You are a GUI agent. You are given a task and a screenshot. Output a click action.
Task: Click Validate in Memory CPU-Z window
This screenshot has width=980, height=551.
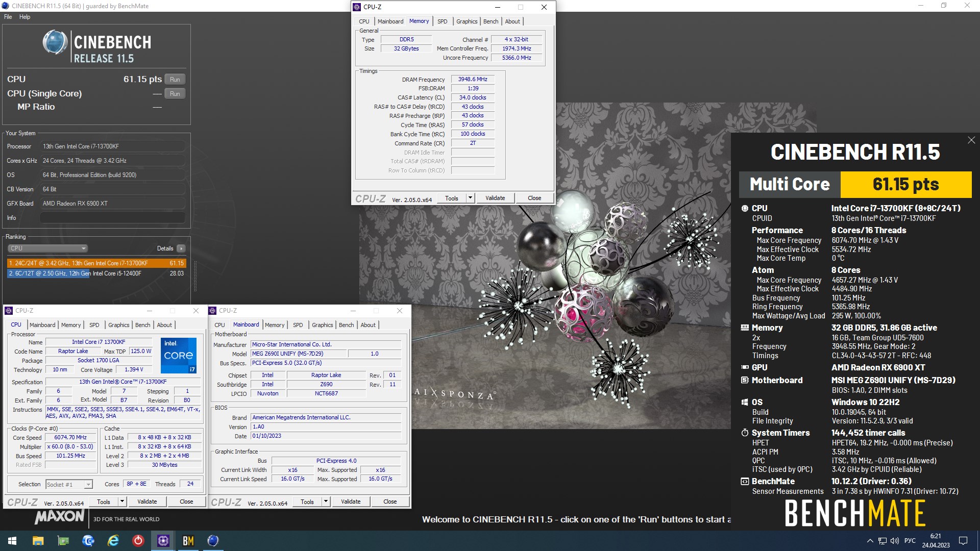click(495, 198)
